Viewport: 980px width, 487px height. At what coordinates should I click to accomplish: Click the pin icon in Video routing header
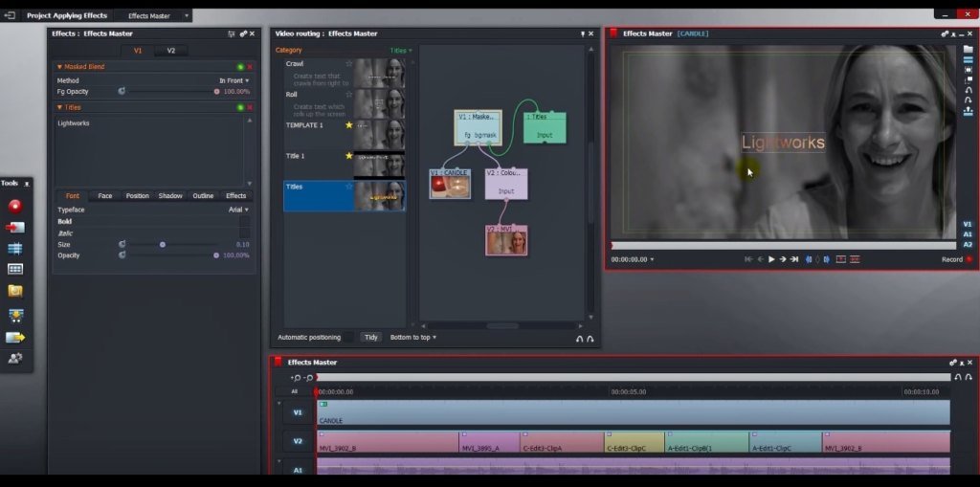pos(583,33)
